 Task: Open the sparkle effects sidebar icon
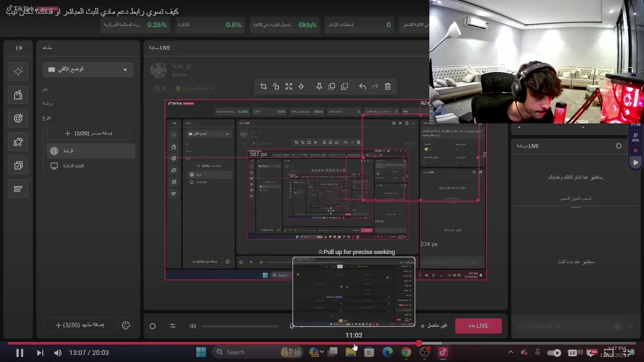[x=18, y=71]
